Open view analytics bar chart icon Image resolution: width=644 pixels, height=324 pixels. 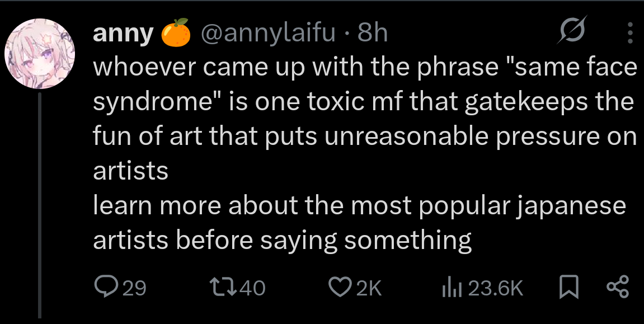click(x=450, y=288)
